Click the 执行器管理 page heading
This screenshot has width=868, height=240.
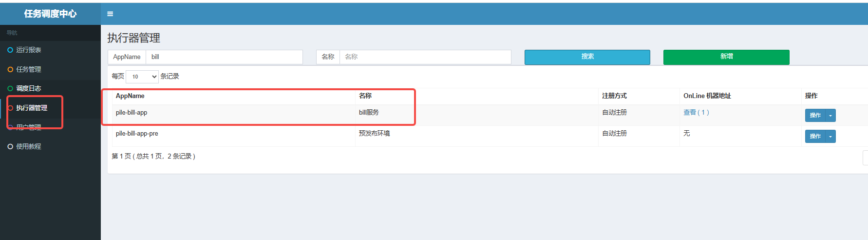point(134,38)
